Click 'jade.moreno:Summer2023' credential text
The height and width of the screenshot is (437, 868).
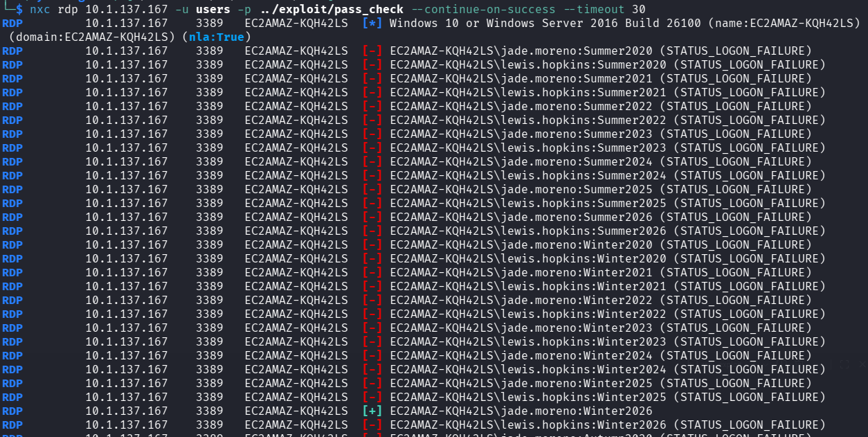tap(577, 134)
